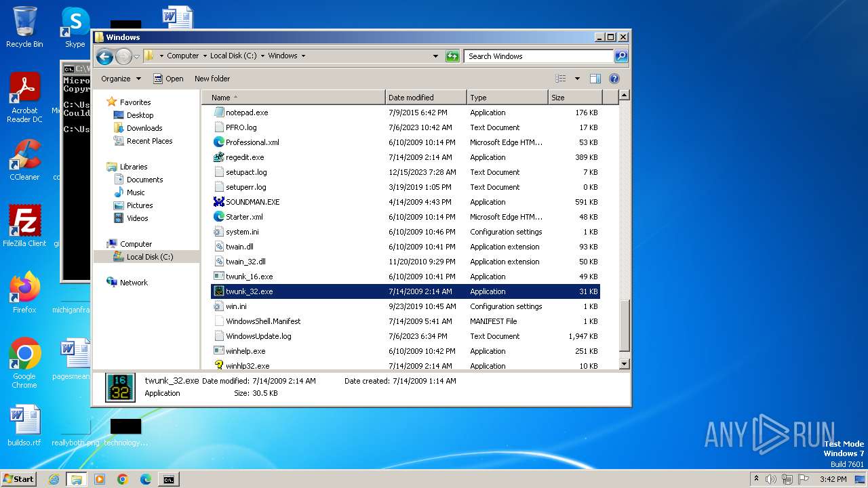Open Windows Media Player from taskbar
This screenshot has height=488, width=868.
(x=100, y=479)
